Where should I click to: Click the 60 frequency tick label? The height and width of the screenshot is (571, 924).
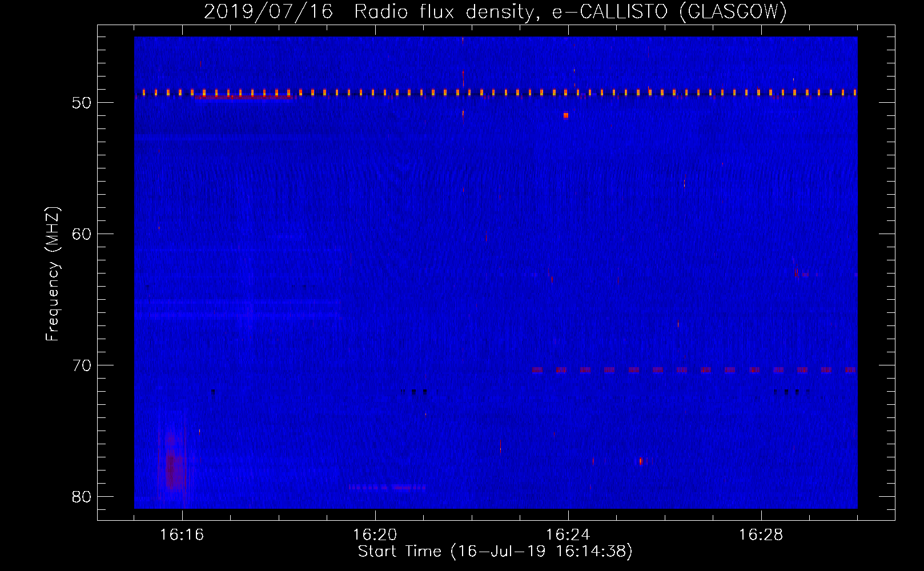pyautogui.click(x=82, y=234)
